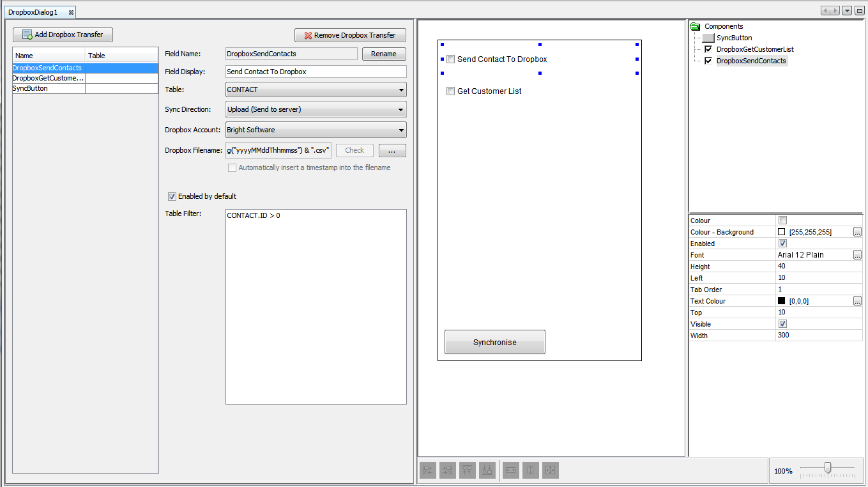The width and height of the screenshot is (868, 487).
Task: Toggle the Visible property checkbox
Action: pos(782,324)
